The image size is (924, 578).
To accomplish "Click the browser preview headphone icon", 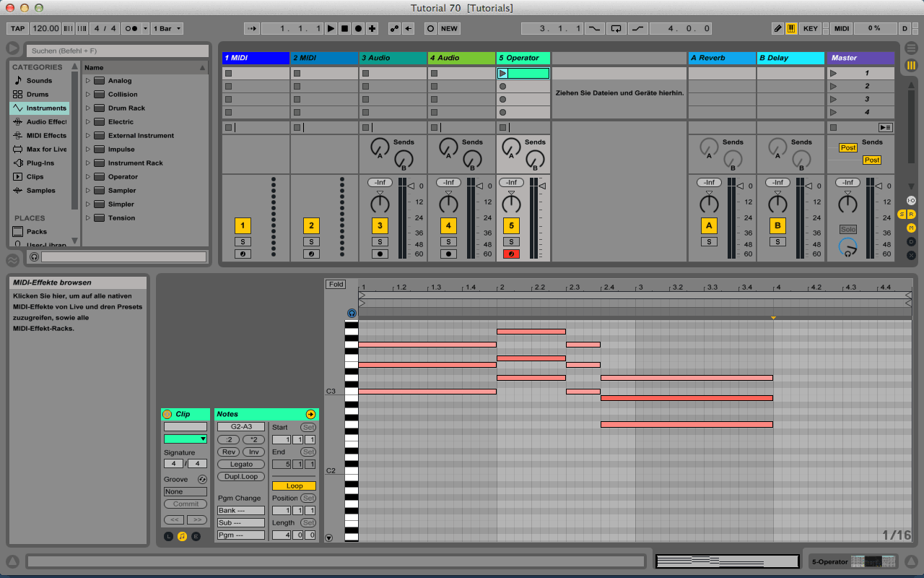I will pos(34,257).
